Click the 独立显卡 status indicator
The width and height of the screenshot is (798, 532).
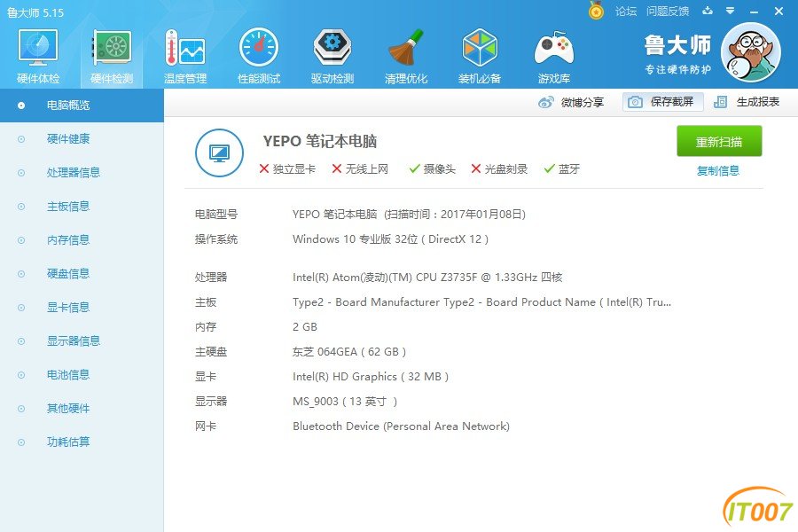point(287,169)
